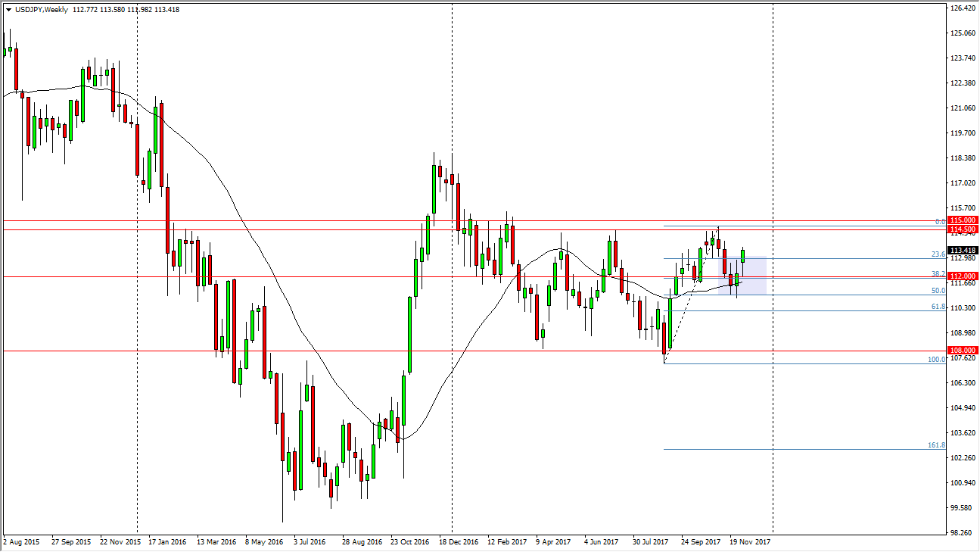Image resolution: width=980 pixels, height=552 pixels.
Task: Click the 38.2 Fibonacci level label
Action: click(938, 274)
